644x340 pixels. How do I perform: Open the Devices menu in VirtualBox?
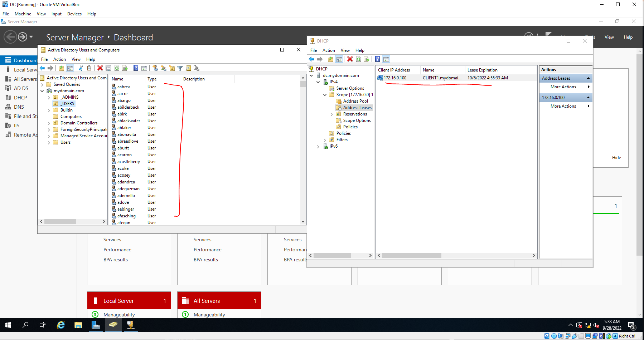74,14
